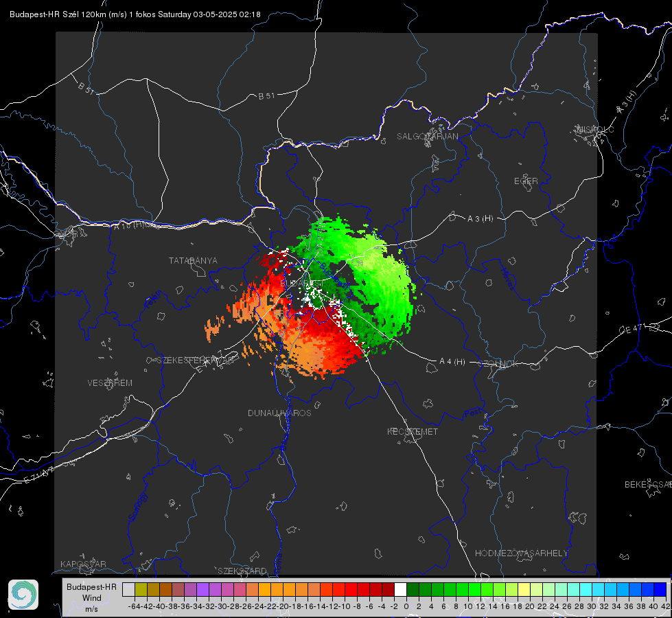Click the KAPOSVAR city label
This screenshot has height=618, width=672.
click(83, 564)
